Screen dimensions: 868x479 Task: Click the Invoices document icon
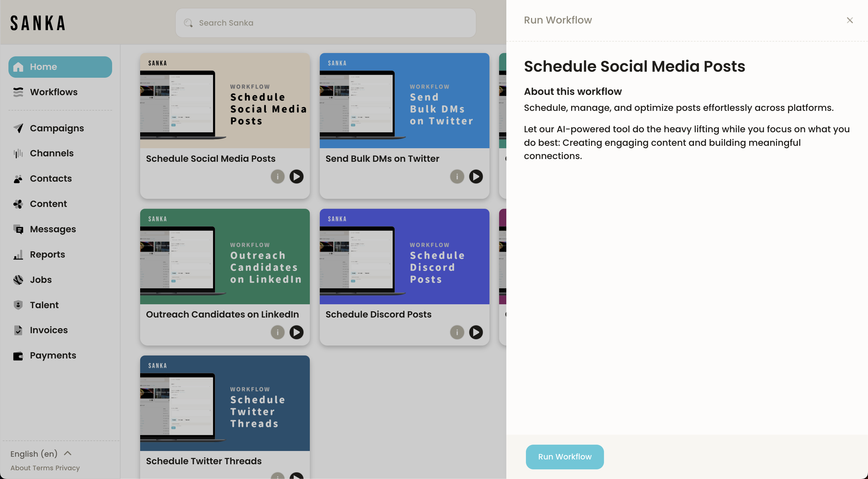coord(18,330)
